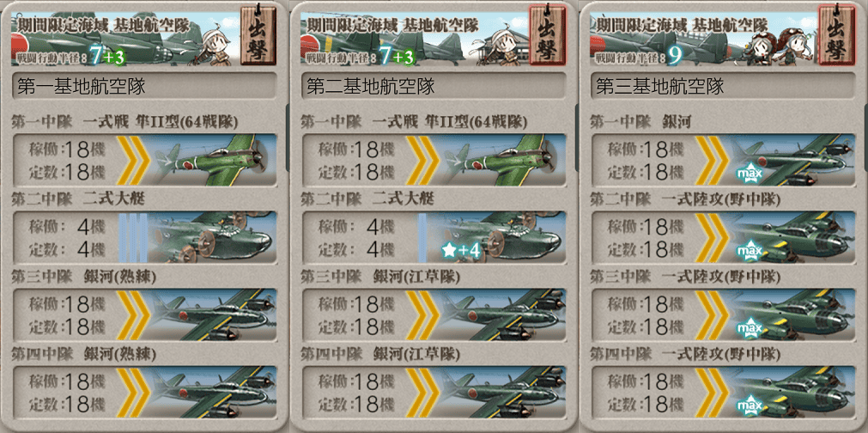Click the 第三基地航空隊 name field
Image resolution: width=868 pixels, height=433 pixels.
(x=722, y=87)
